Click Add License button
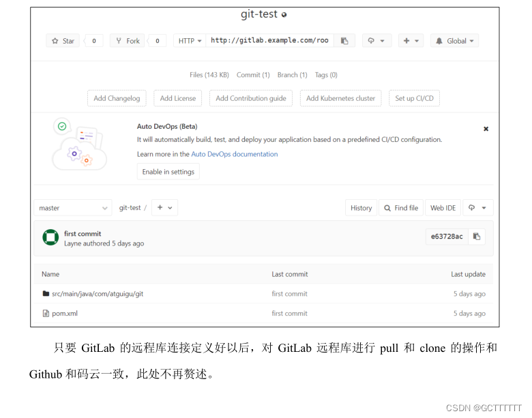The width and height of the screenshot is (532, 418). click(178, 98)
